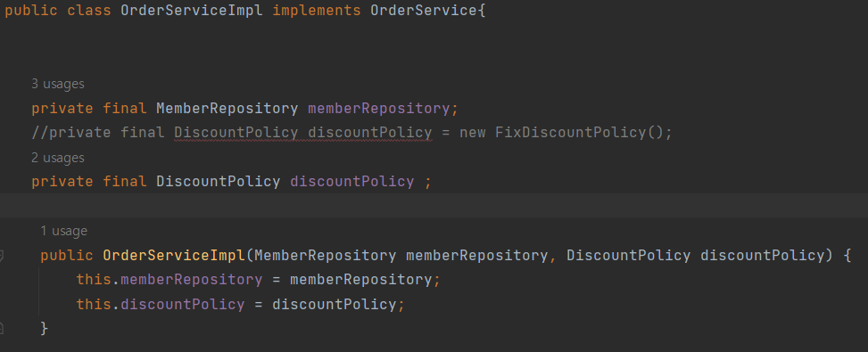Open the "3 usages" hint above memberRepository
The image size is (868, 352).
[58, 84]
